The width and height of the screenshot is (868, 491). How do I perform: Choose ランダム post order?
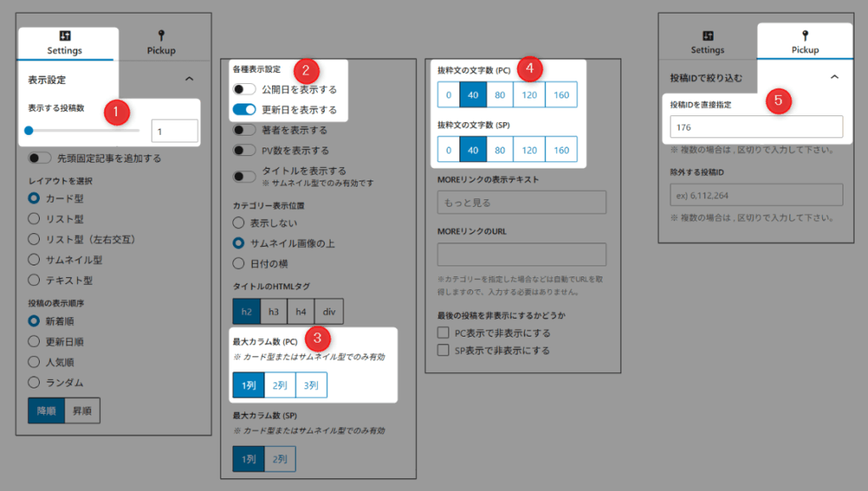34,382
